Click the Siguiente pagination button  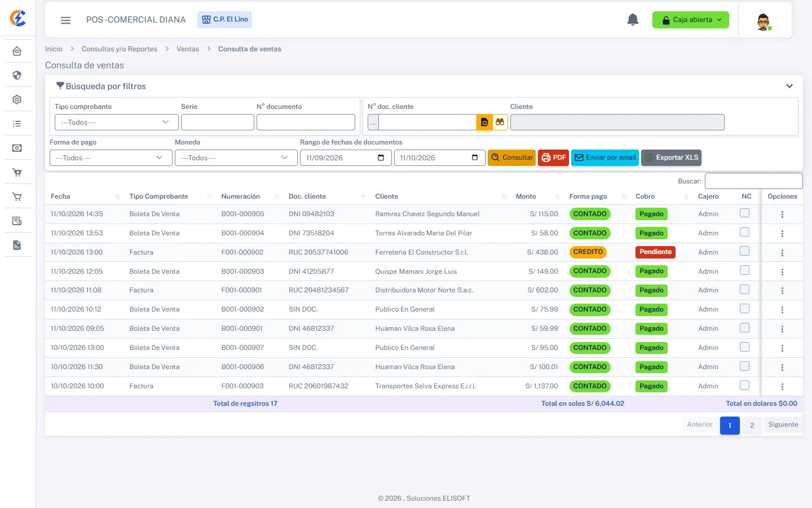point(783,425)
